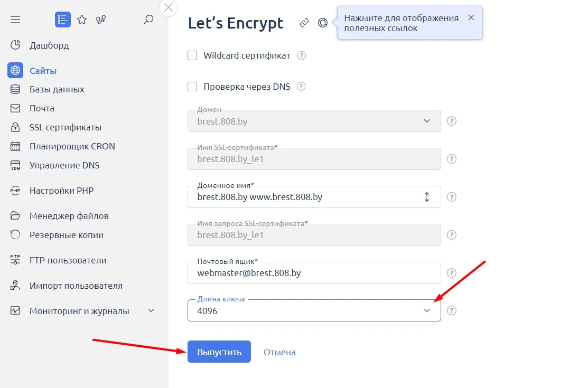Show help icon for Длина ключа field

tap(452, 310)
